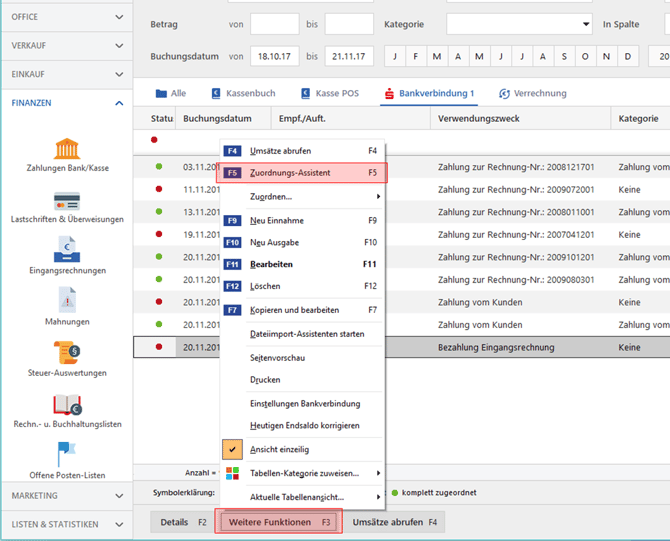Toggle the Ansicht einzeilig checkmark
This screenshot has width=670, height=541.
233,450
